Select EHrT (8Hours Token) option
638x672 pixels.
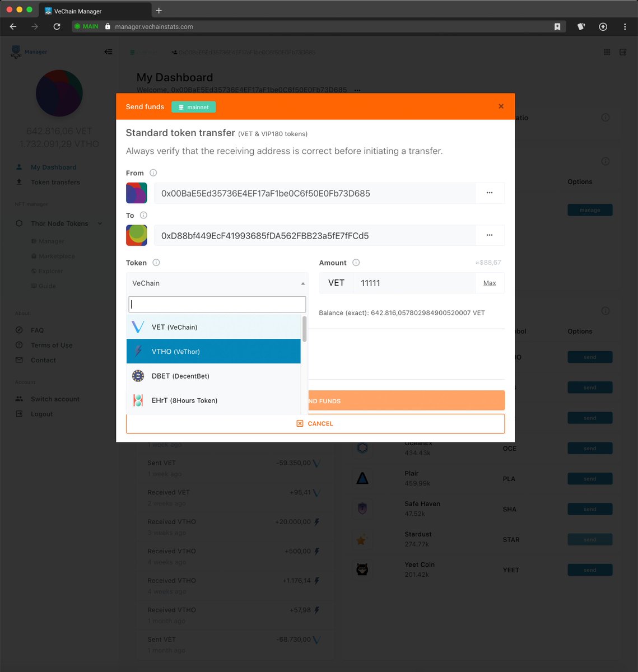click(x=213, y=401)
